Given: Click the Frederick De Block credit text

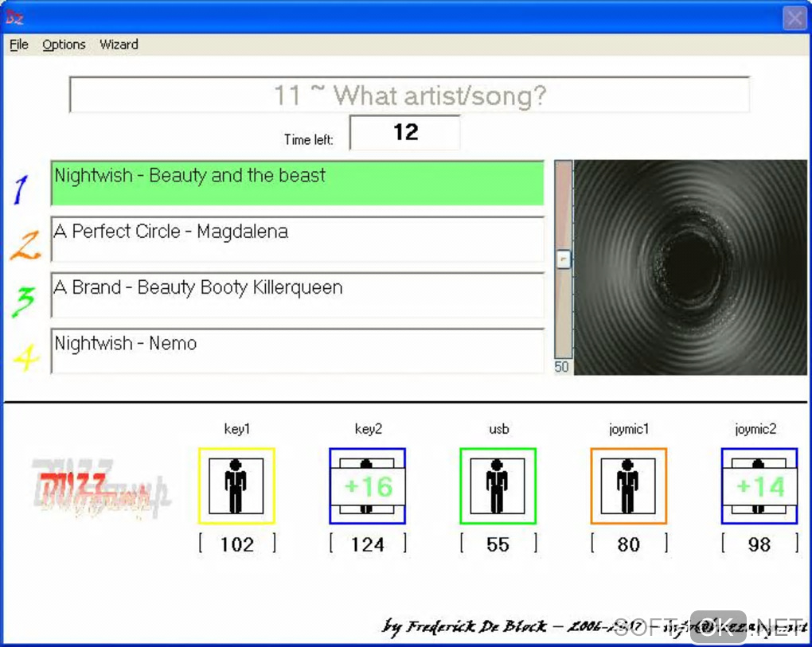Looking at the screenshot, I should point(593,627).
